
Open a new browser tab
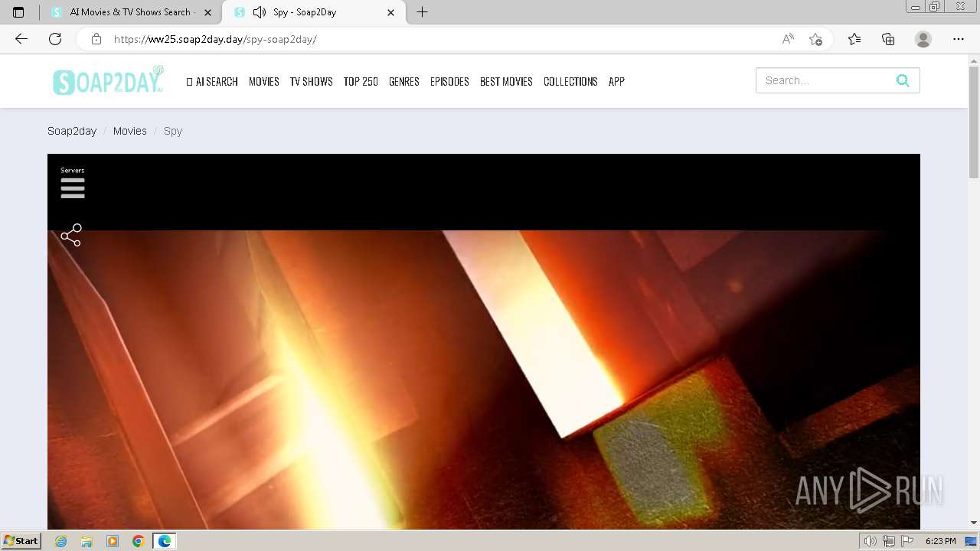(x=422, y=12)
